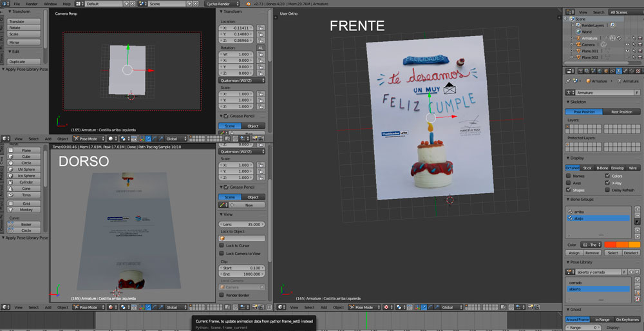Set bone display to B-Bone

point(602,167)
